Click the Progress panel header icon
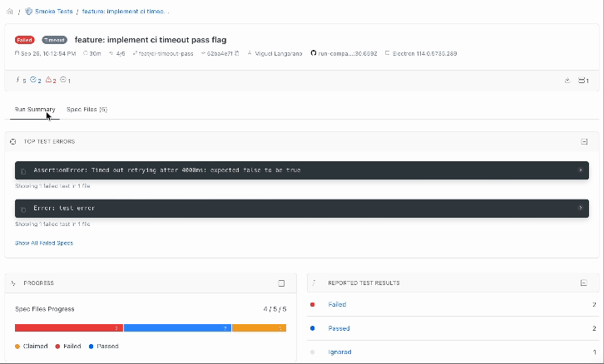This screenshot has height=364, width=604. tap(13, 283)
